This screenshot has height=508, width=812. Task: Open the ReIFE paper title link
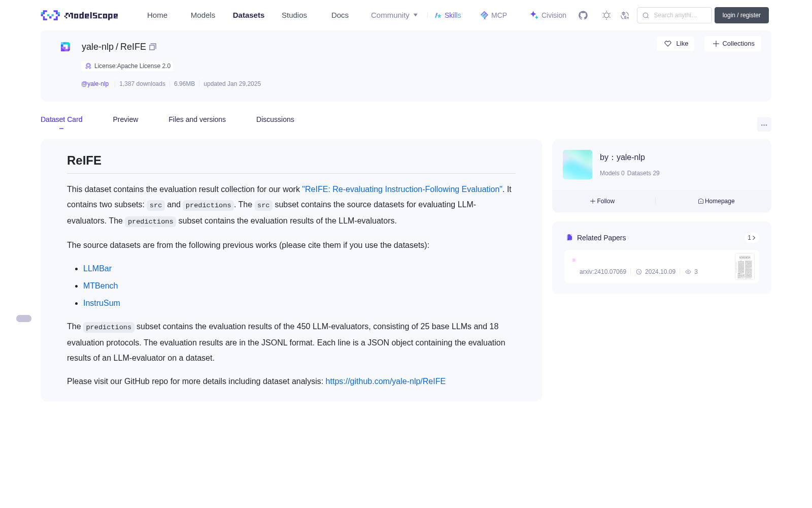tap(402, 189)
